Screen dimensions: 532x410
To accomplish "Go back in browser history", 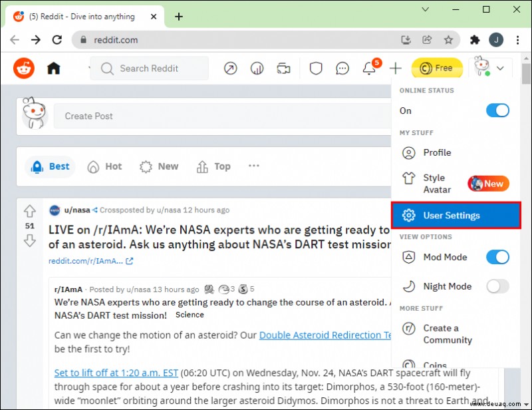I will (15, 40).
